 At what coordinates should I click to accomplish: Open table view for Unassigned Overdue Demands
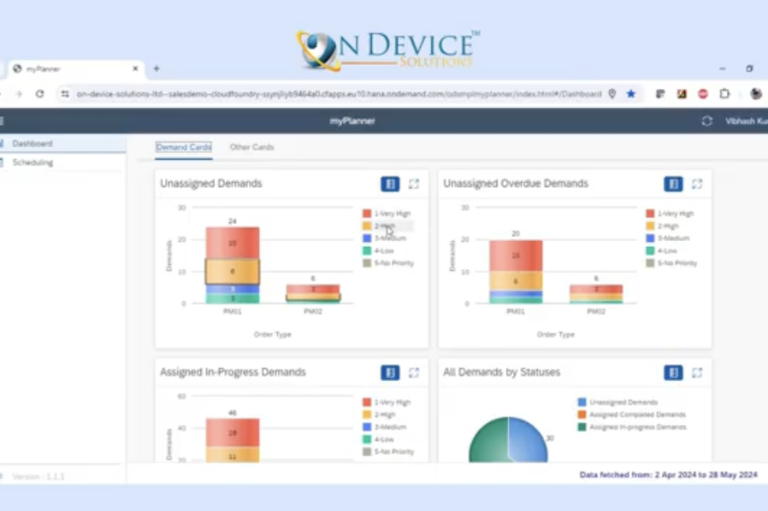673,184
